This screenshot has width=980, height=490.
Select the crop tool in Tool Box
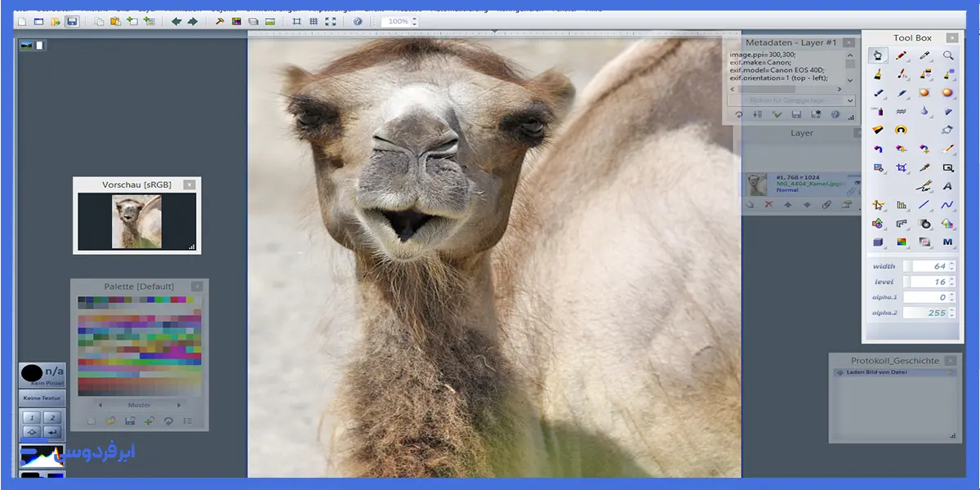pos(901,167)
